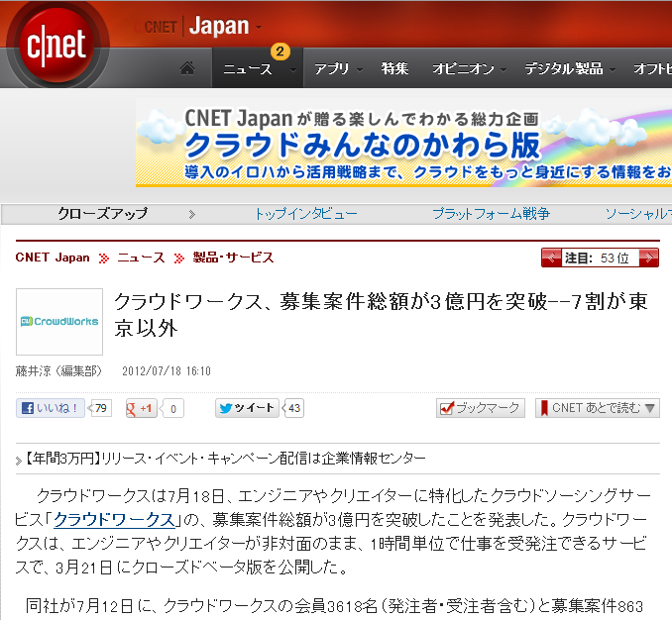Click the Twitter ツイート button
This screenshot has height=620, width=672.
click(247, 408)
